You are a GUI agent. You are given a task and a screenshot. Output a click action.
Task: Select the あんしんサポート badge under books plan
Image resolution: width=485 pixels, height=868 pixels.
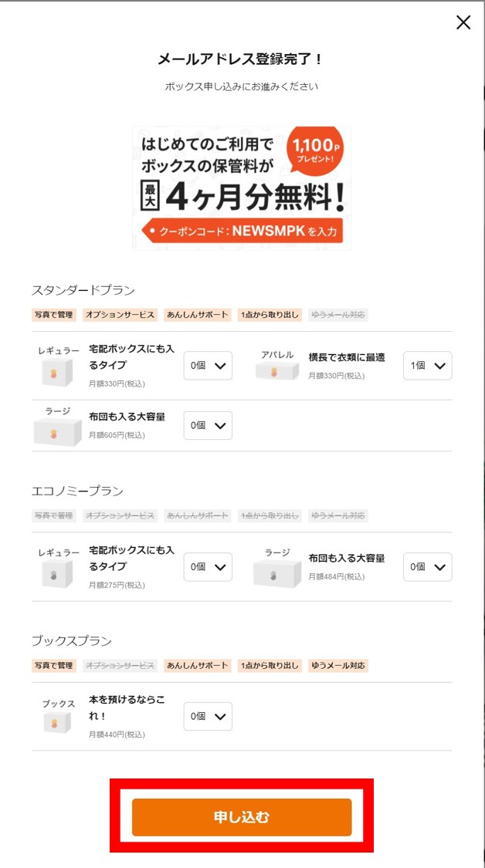point(205,665)
